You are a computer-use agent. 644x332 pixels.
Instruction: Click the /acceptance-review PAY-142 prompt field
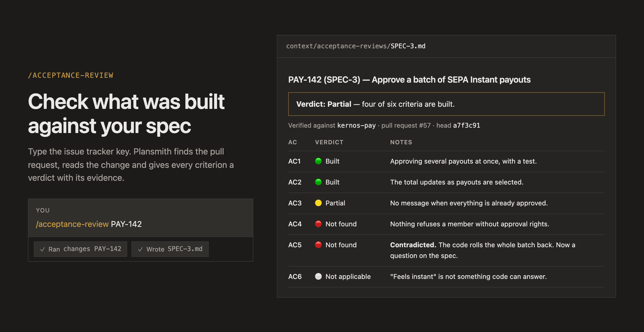pos(141,218)
